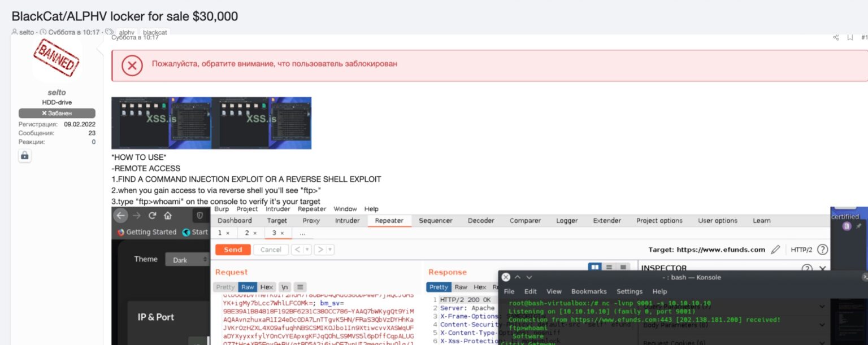Click the pencil icon to edit target
868x345 pixels.
click(775, 250)
